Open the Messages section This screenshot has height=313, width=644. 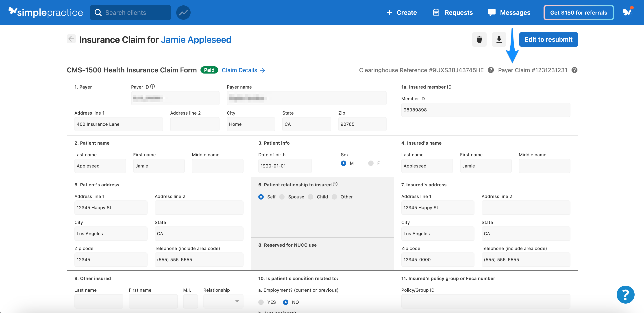(509, 13)
